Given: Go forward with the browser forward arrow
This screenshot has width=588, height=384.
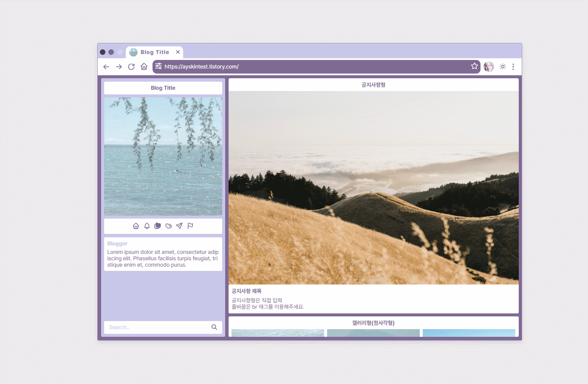Looking at the screenshot, I should pos(119,67).
